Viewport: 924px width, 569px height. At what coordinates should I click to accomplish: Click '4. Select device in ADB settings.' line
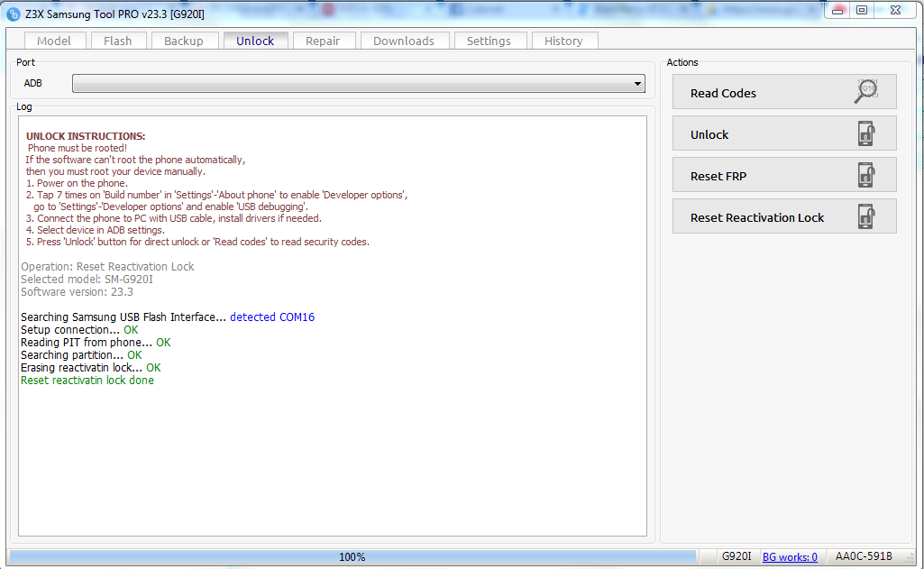pyautogui.click(x=96, y=230)
